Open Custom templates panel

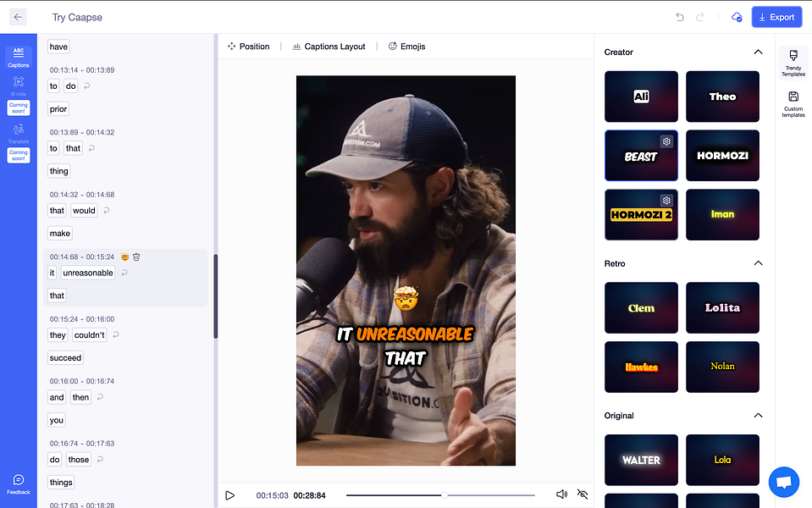pyautogui.click(x=793, y=104)
